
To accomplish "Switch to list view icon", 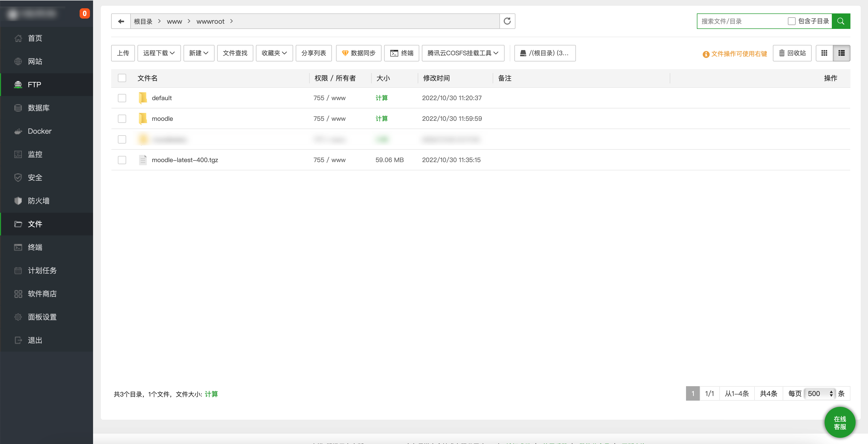I will tap(841, 53).
